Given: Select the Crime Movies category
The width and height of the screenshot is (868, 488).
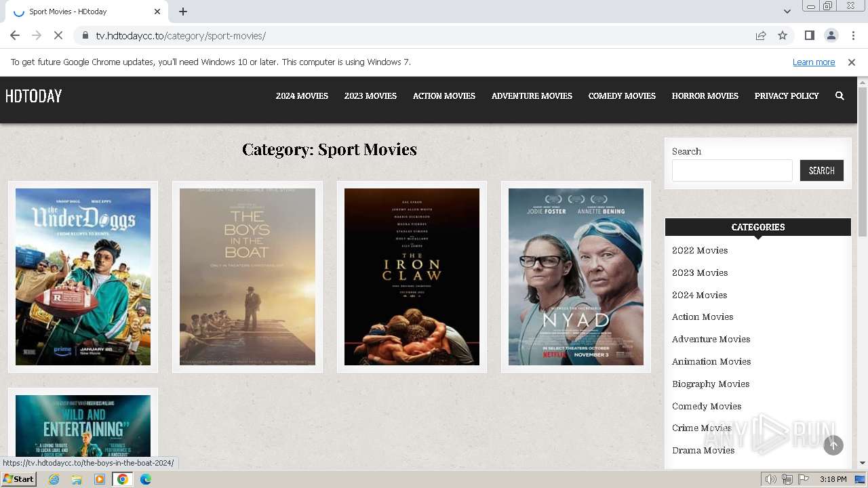Looking at the screenshot, I should pyautogui.click(x=701, y=428).
